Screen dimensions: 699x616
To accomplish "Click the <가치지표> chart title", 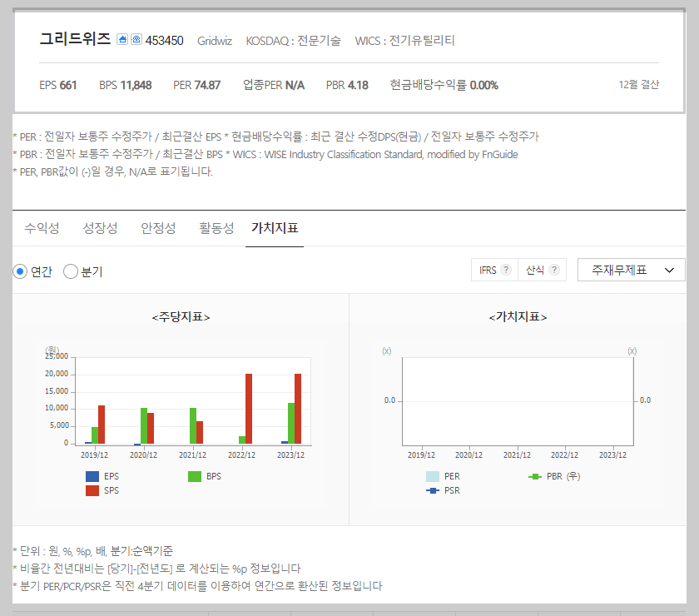I will click(x=518, y=316).
